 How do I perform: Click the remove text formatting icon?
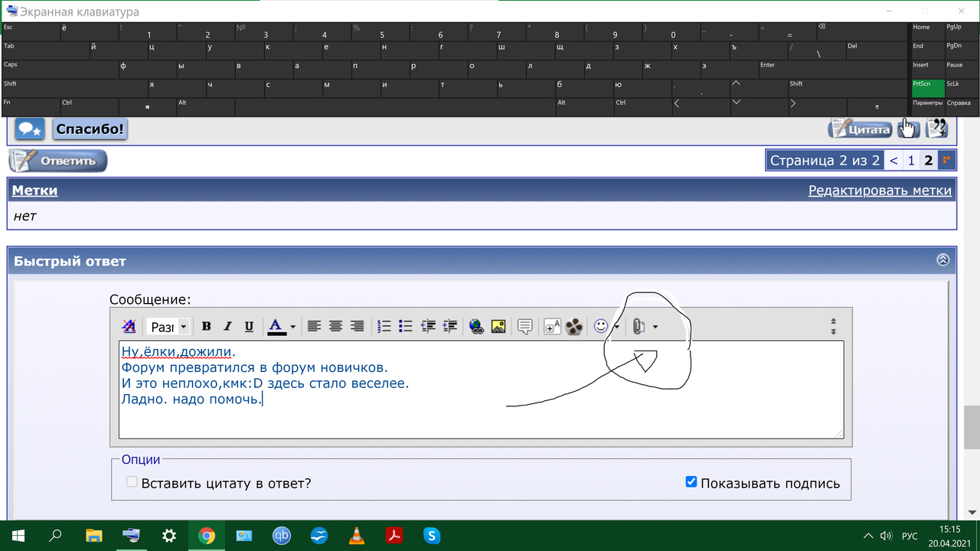(129, 327)
